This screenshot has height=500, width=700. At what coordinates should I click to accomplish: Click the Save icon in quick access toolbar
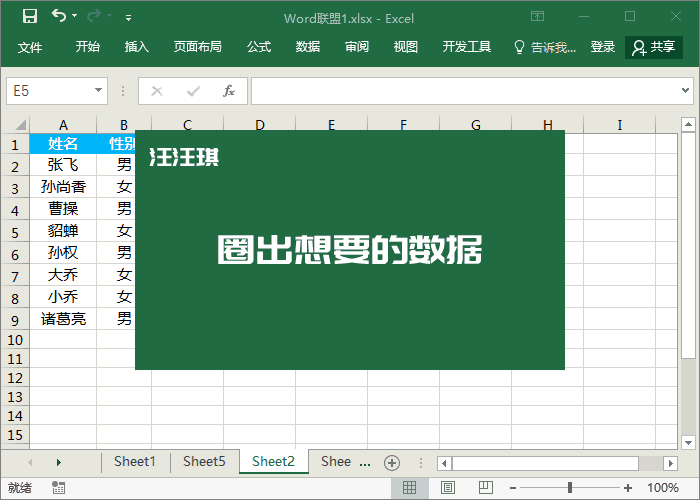pyautogui.click(x=30, y=16)
